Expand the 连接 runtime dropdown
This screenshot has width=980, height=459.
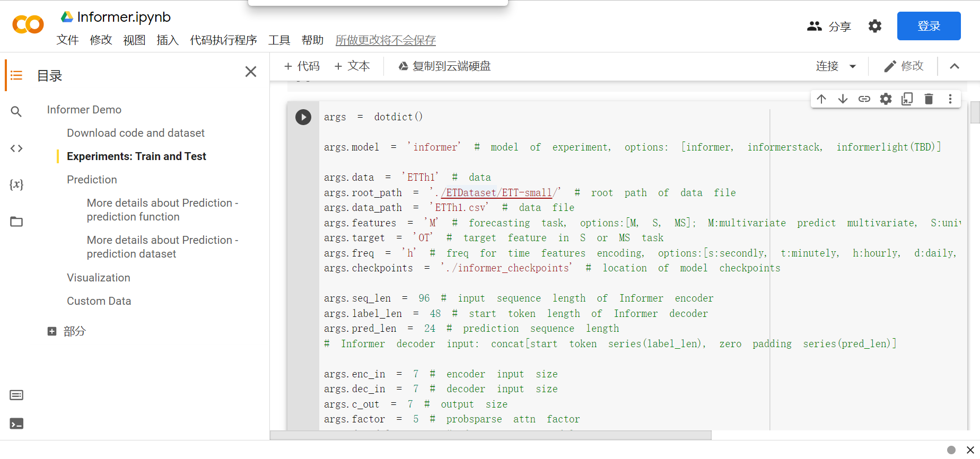coord(836,66)
